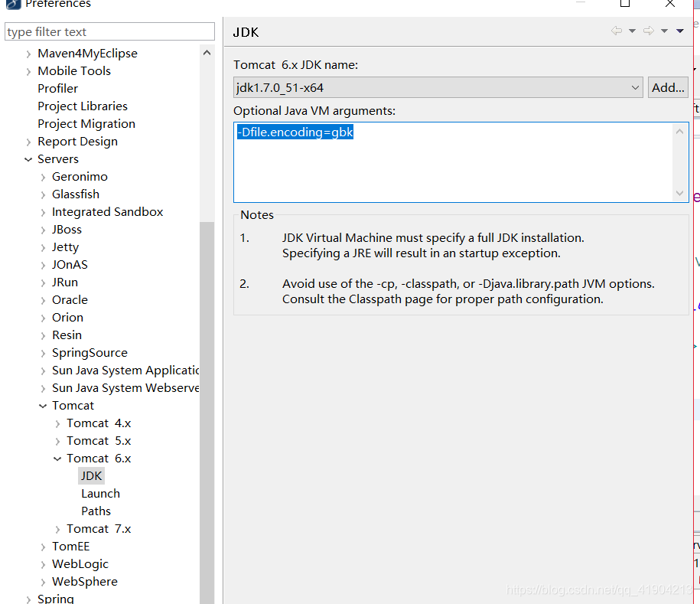Select Sun Java System Application server entry
The height and width of the screenshot is (604, 700).
pos(125,371)
